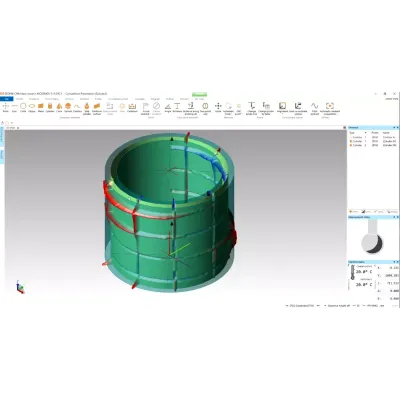Open the Elements panel pin dropdown

click(x=394, y=128)
